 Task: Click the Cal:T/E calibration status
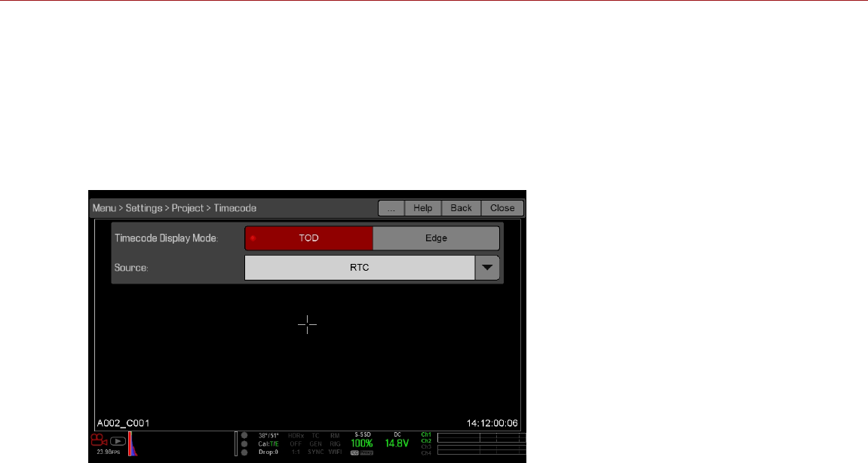(268, 444)
